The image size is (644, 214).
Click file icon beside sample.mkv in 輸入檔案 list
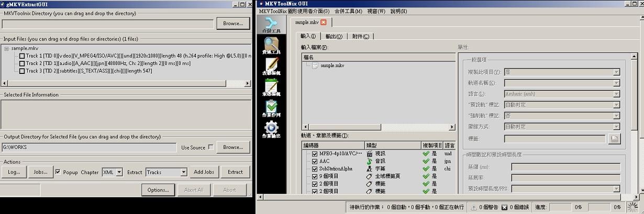coord(315,66)
